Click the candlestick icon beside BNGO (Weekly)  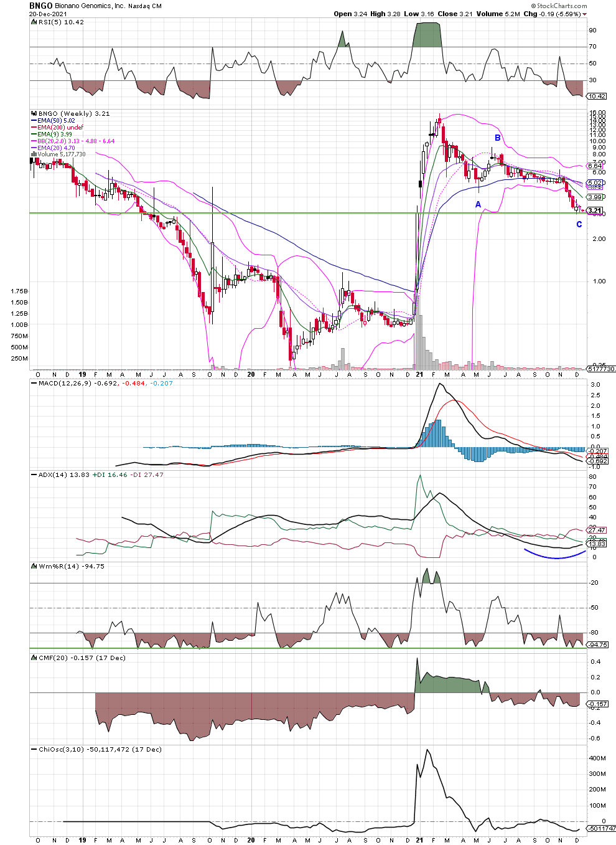click(34, 114)
